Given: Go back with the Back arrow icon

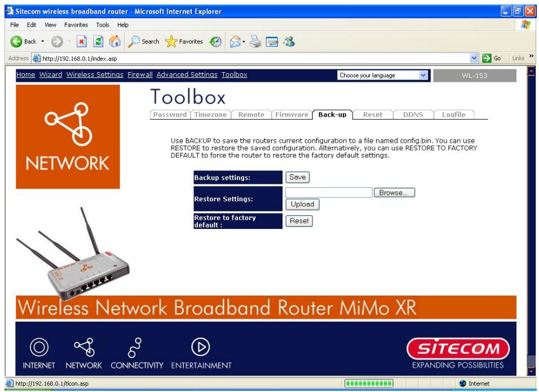Looking at the screenshot, I should 16,42.
